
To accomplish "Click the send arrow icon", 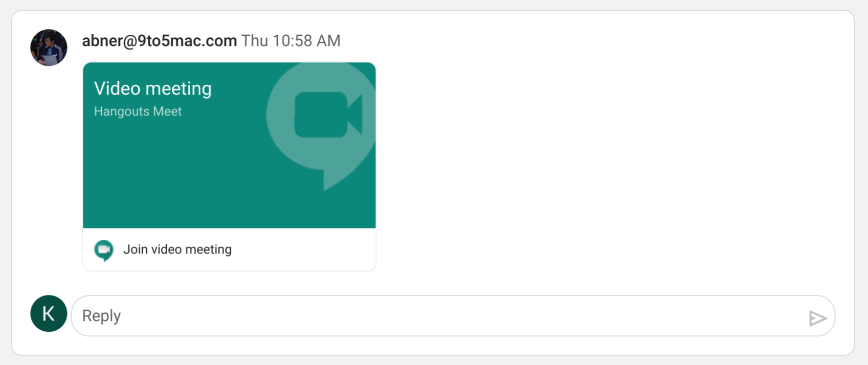I will coord(817,318).
